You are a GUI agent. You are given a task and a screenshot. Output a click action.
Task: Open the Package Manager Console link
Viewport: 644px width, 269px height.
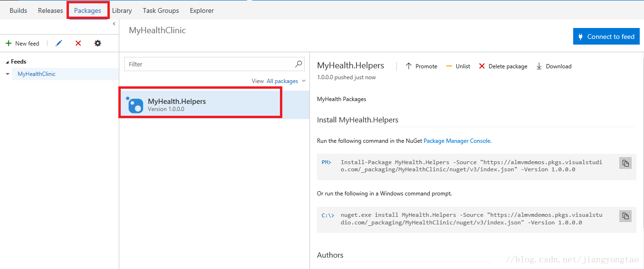457,141
